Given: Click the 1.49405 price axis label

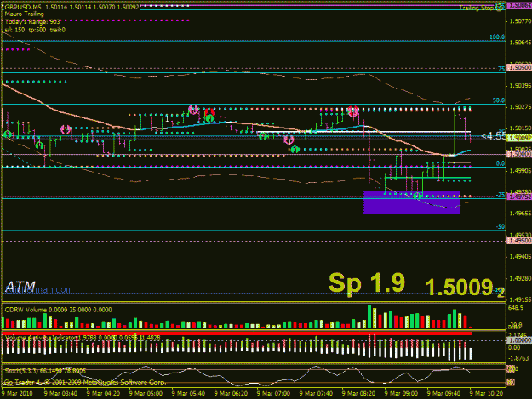Looking at the screenshot, I should [x=520, y=257].
